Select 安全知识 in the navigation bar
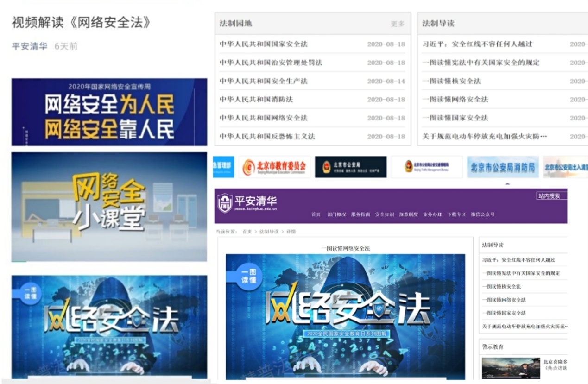 (x=384, y=214)
